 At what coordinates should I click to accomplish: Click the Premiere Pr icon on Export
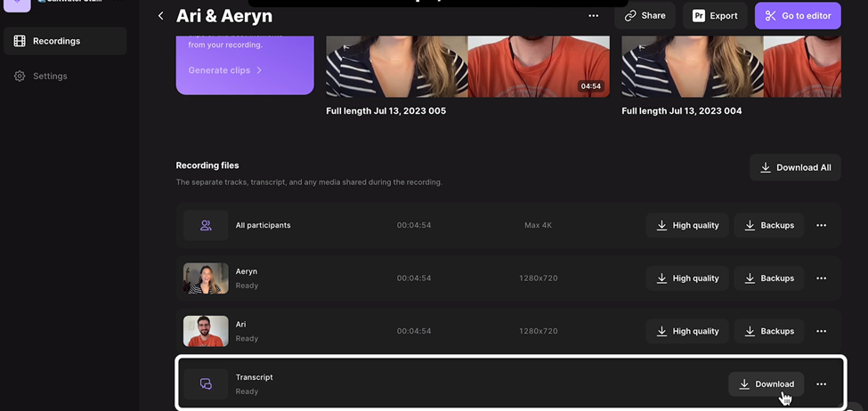(699, 16)
